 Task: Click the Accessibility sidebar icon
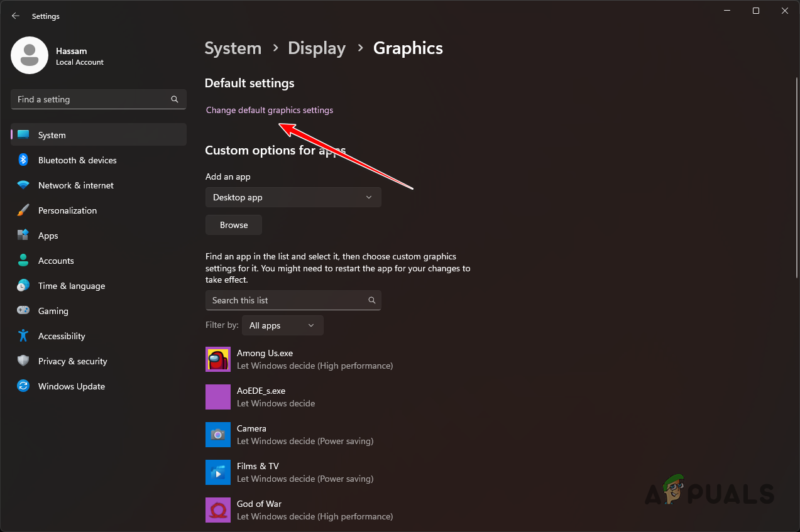23,335
